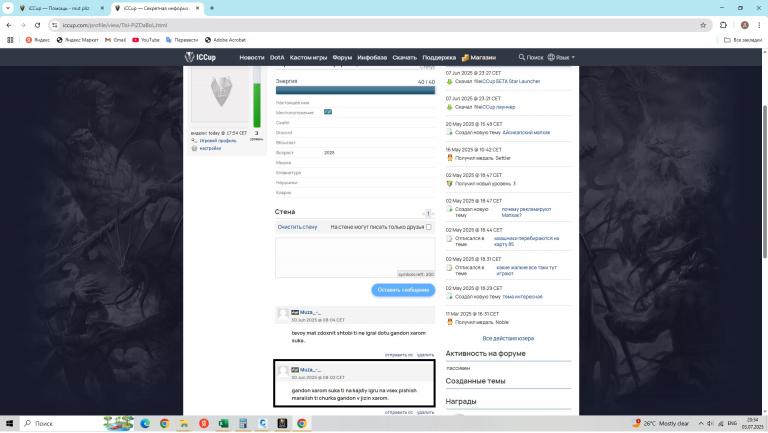Click the browser back arrow

click(x=9, y=25)
